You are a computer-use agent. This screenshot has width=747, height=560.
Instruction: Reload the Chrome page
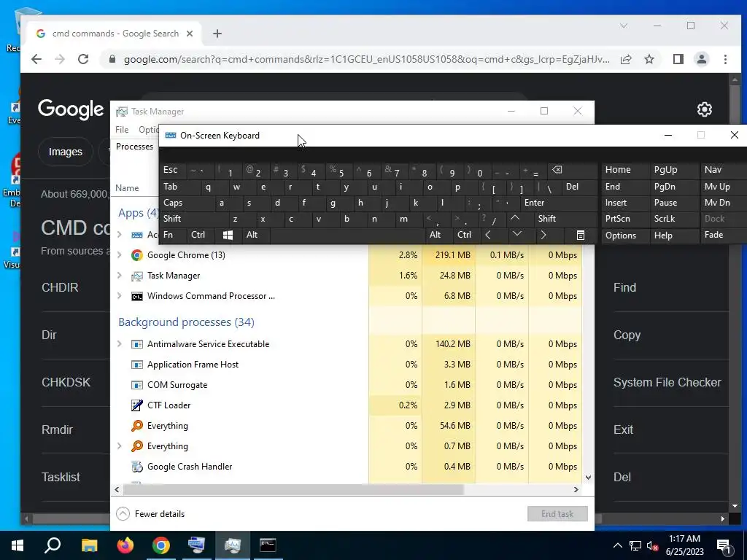click(x=83, y=59)
